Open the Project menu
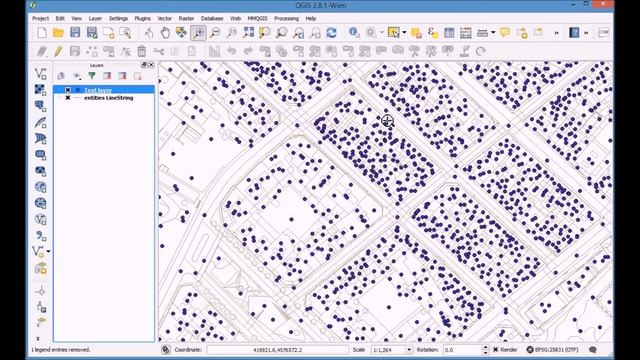The width and height of the screenshot is (640, 360). click(x=40, y=18)
